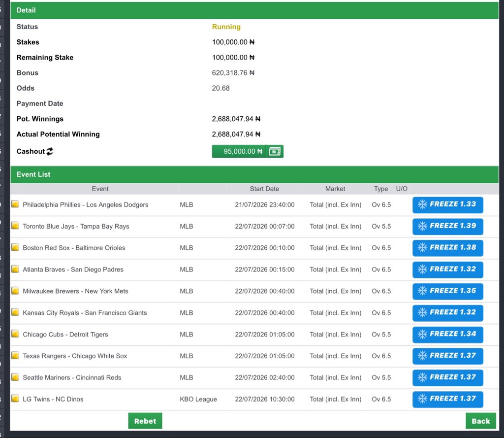Click the 20.68 odds value

pyautogui.click(x=220, y=88)
